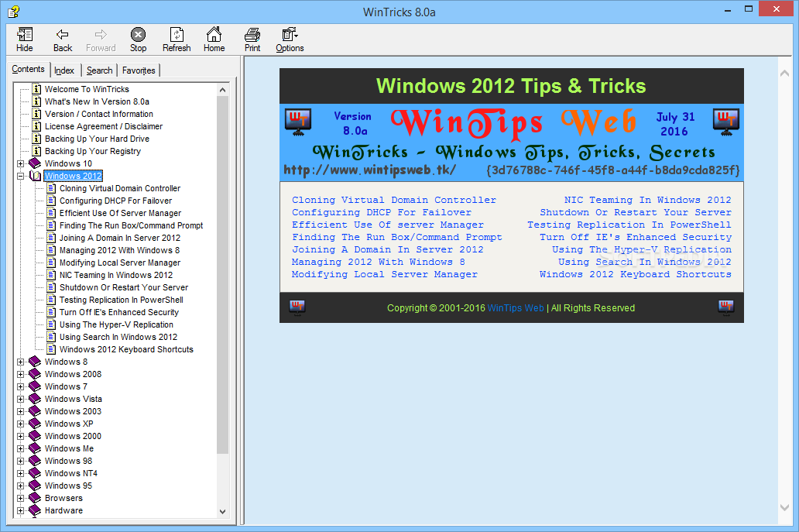The width and height of the screenshot is (799, 532).
Task: Open Turn Off IE's Enhanced Security page link
Action: (x=636, y=237)
